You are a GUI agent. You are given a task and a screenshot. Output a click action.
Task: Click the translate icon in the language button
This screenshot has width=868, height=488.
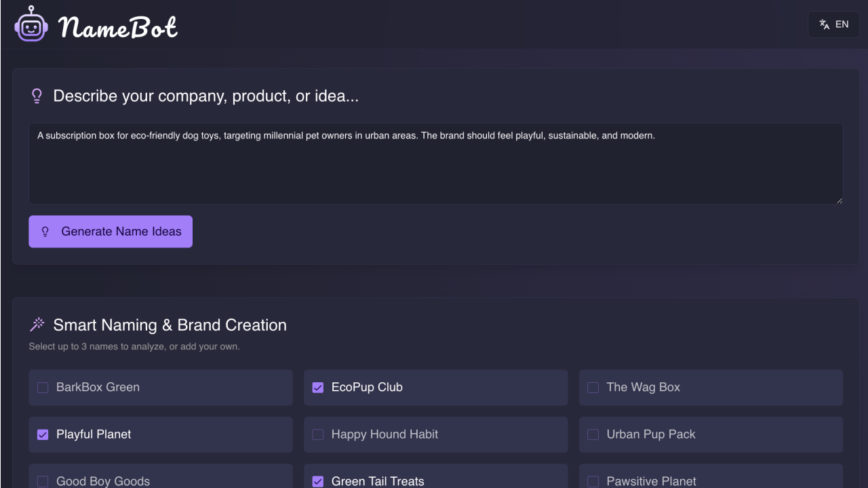click(825, 24)
